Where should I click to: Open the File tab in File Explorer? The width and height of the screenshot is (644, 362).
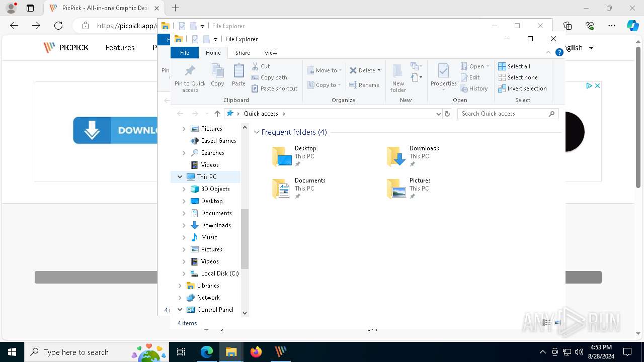(185, 53)
